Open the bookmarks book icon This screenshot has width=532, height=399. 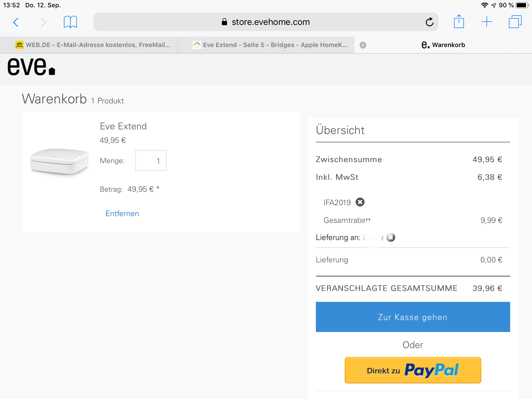coord(70,22)
